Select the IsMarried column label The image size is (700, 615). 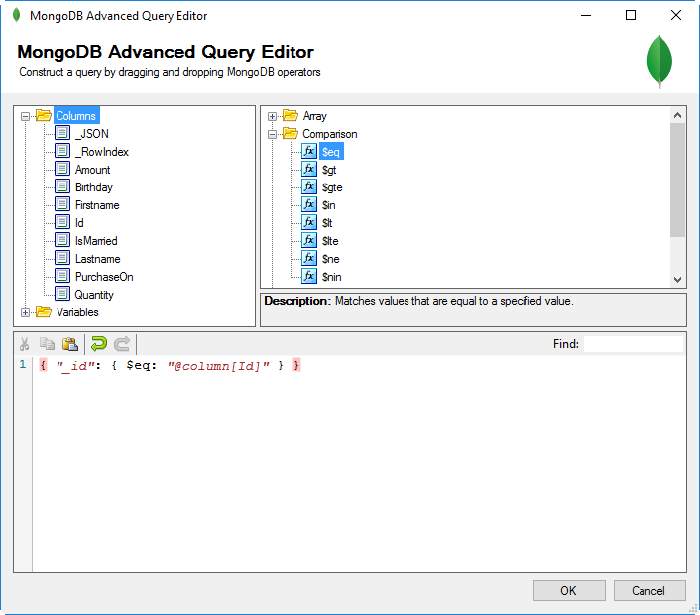96,241
